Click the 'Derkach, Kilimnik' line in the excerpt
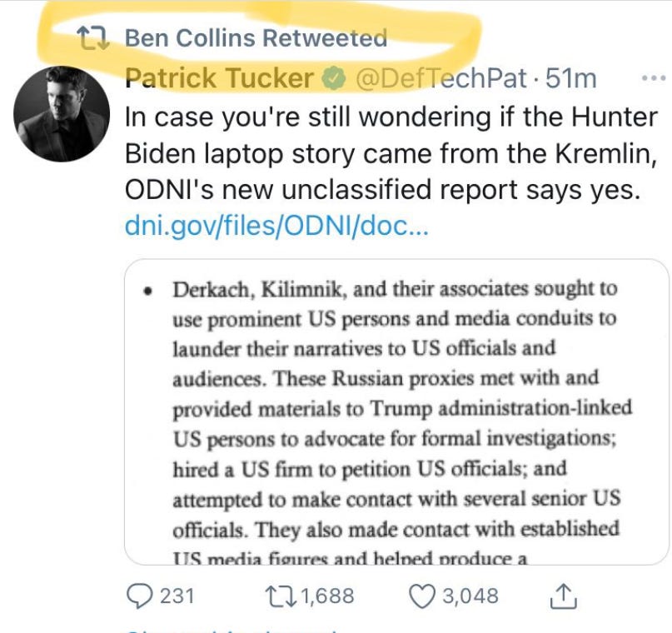 [395, 289]
